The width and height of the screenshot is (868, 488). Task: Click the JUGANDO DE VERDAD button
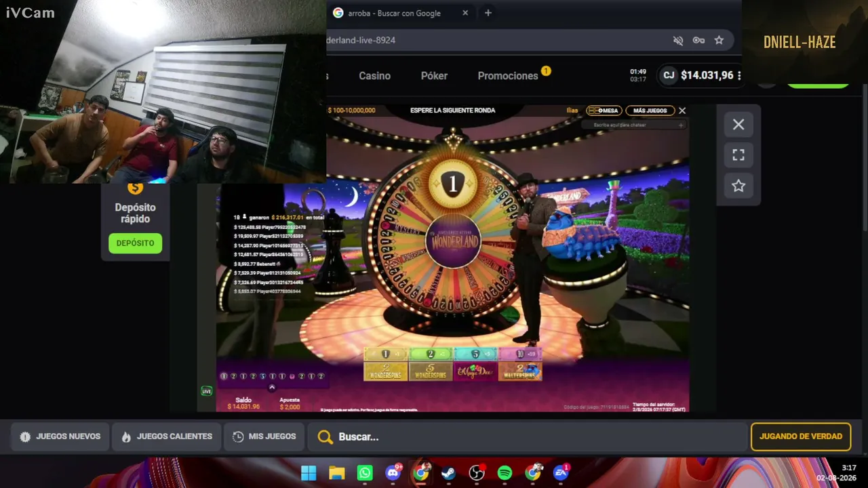[801, 436]
